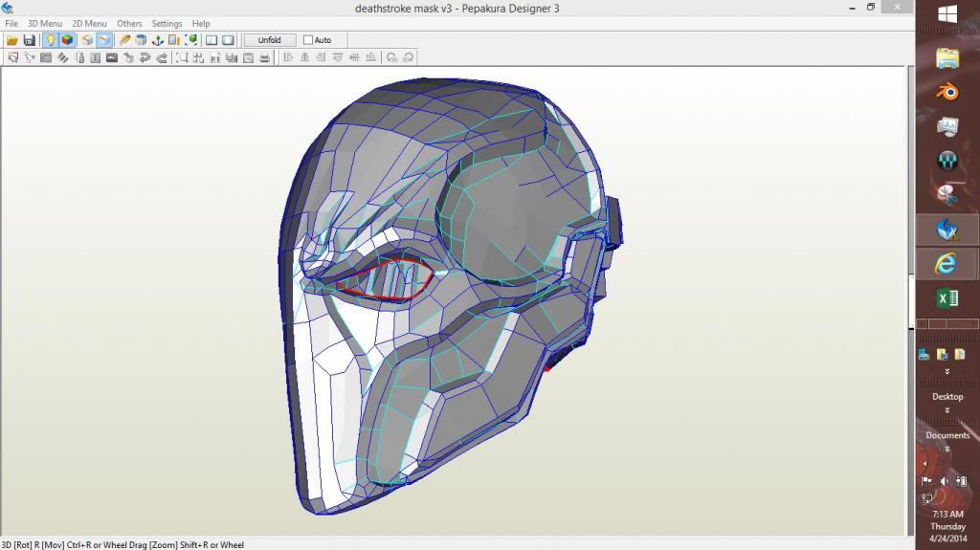Click the align left icon
This screenshot has height=550, width=980.
tap(288, 57)
